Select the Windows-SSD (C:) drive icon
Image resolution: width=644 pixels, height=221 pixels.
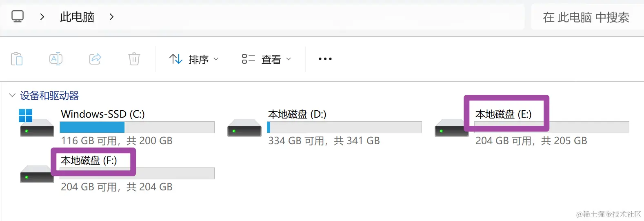coord(37,123)
